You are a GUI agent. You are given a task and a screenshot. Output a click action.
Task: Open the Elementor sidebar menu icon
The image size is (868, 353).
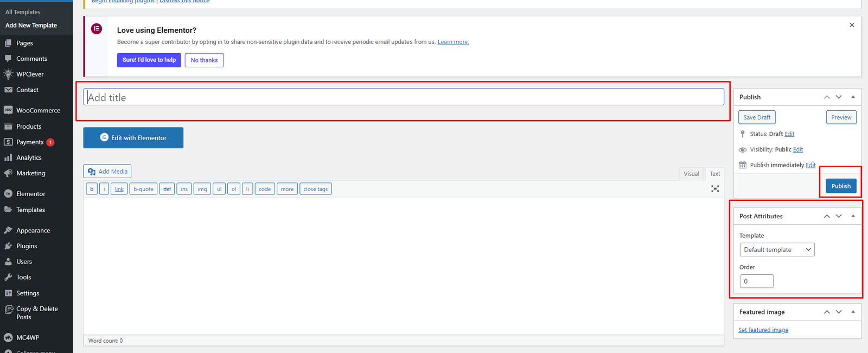point(8,194)
